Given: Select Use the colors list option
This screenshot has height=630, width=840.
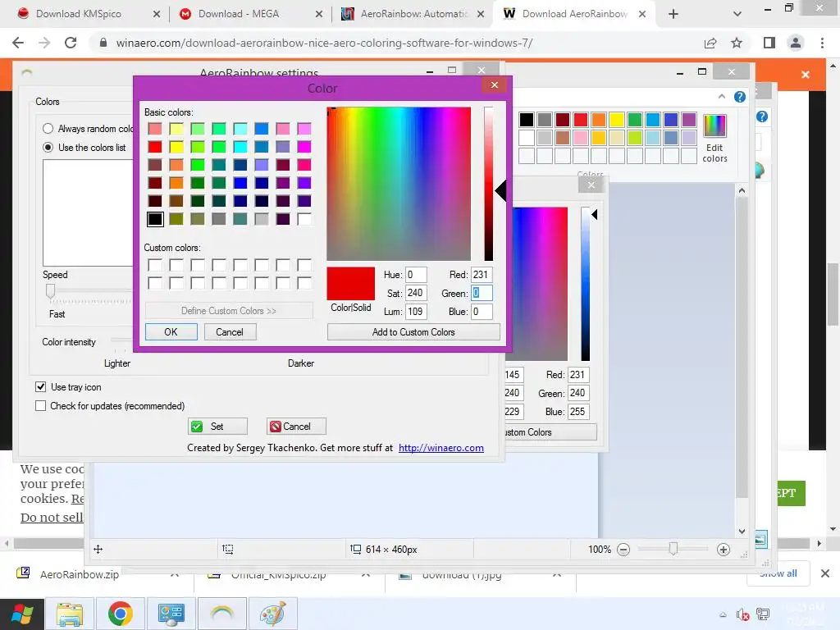Looking at the screenshot, I should [48, 147].
